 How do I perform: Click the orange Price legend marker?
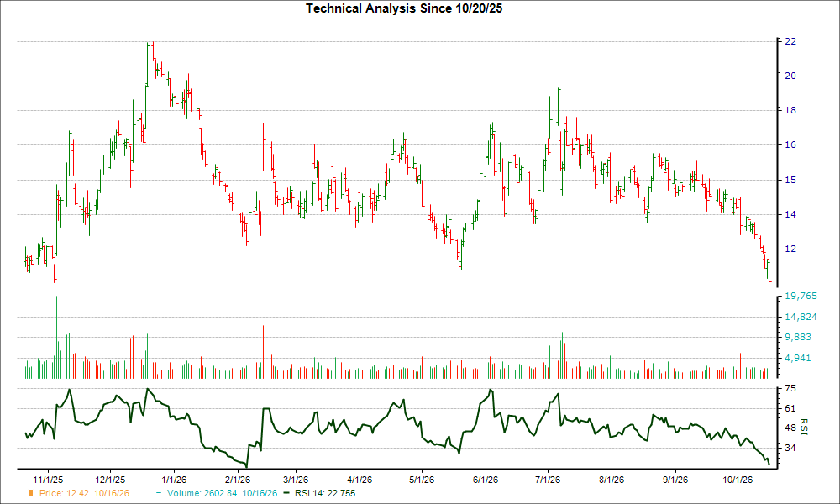tap(31, 493)
